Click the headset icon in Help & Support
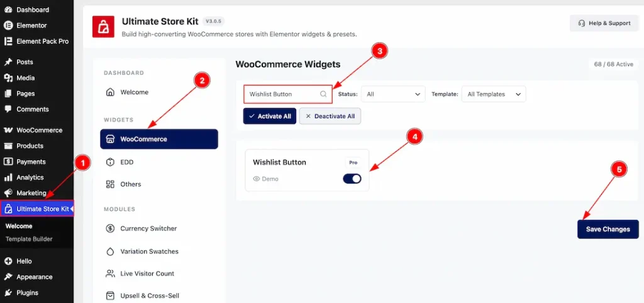 point(582,23)
